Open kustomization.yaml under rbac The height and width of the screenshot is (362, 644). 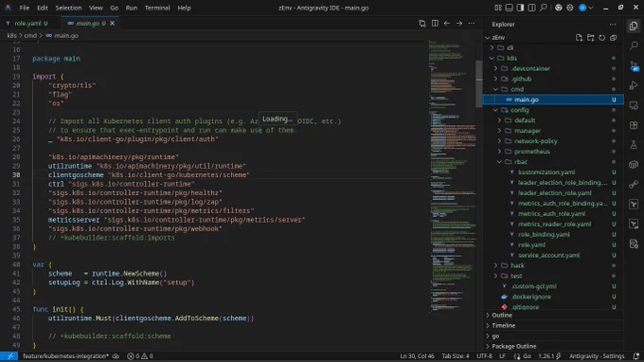[546, 172]
